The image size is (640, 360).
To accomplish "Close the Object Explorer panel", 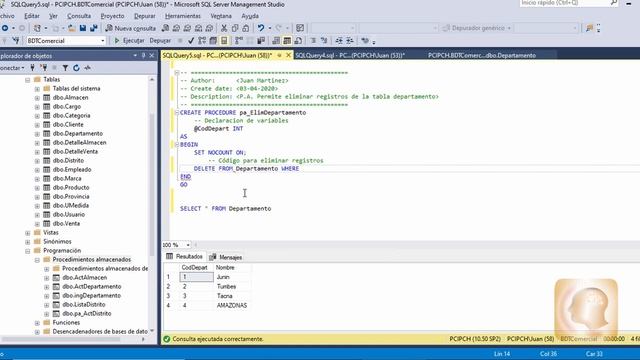I will (x=152, y=56).
